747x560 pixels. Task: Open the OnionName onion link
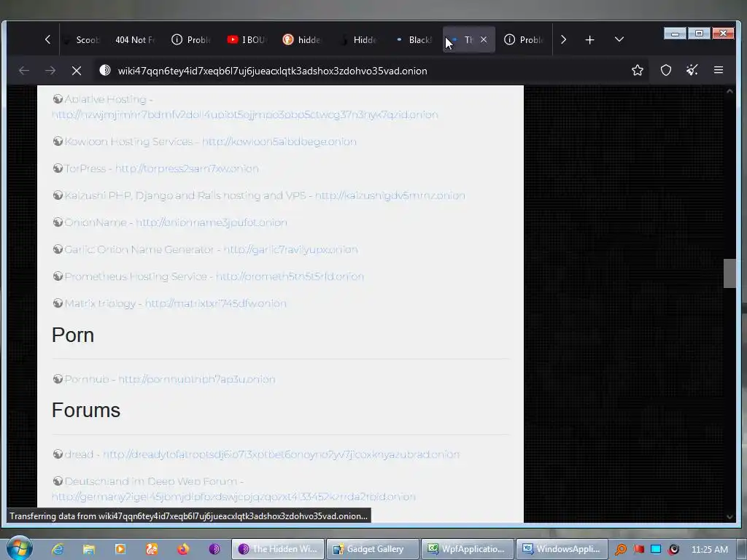(212, 223)
